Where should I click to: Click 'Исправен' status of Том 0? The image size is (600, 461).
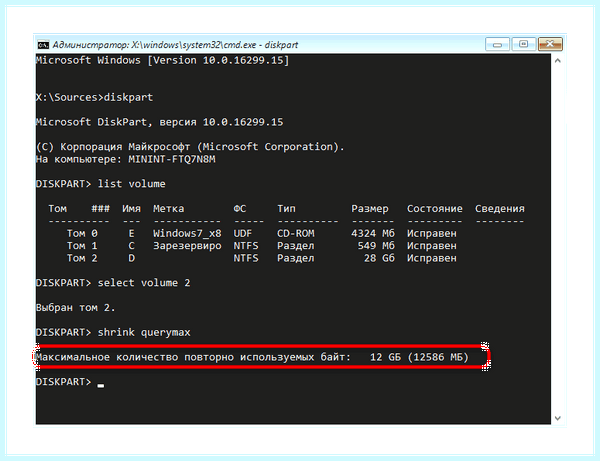[x=431, y=233]
